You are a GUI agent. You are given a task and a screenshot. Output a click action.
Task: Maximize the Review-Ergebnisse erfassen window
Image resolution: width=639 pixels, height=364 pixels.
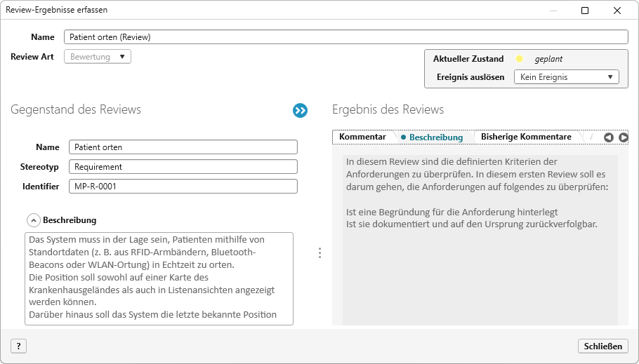[585, 11]
